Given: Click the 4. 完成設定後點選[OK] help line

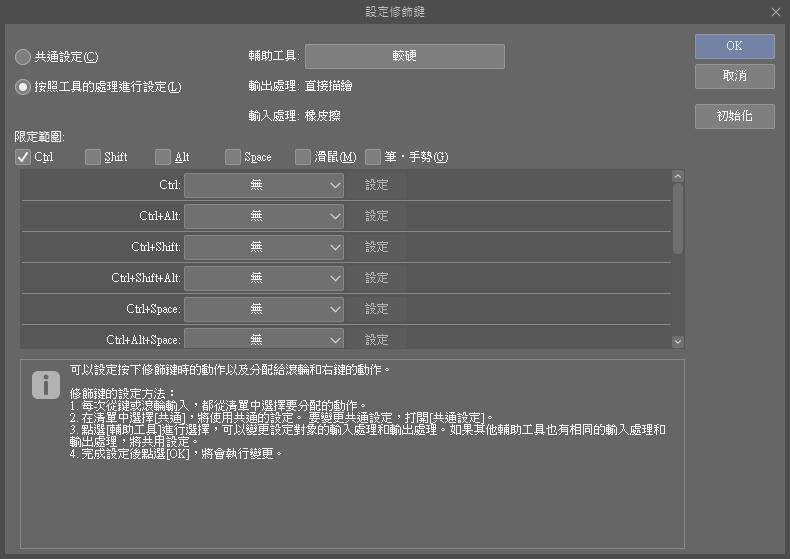Looking at the screenshot, I should [x=176, y=454].
